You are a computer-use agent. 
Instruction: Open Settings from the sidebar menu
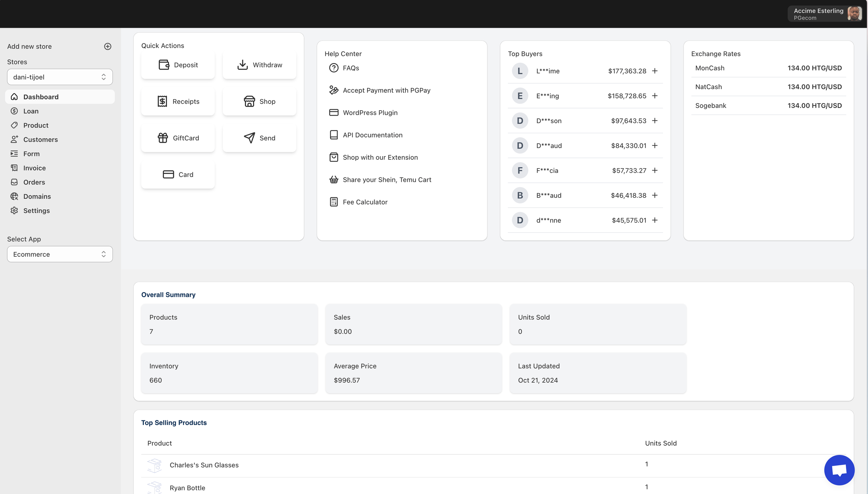(36, 211)
